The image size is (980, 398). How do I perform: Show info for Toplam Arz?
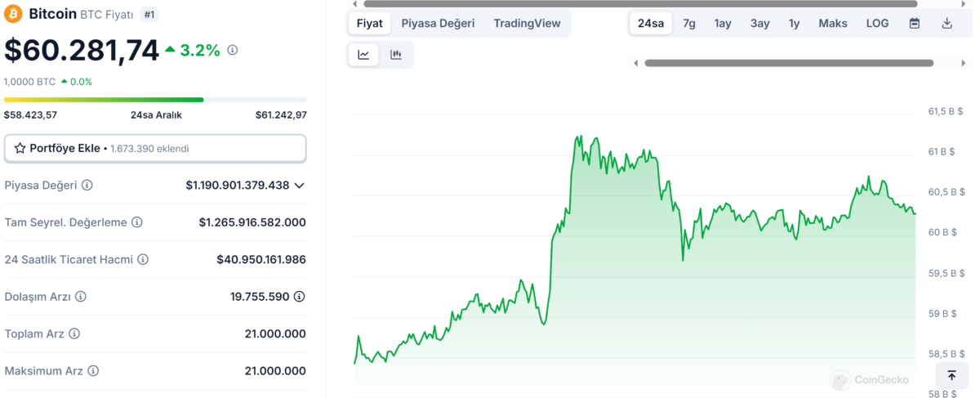pos(74,334)
